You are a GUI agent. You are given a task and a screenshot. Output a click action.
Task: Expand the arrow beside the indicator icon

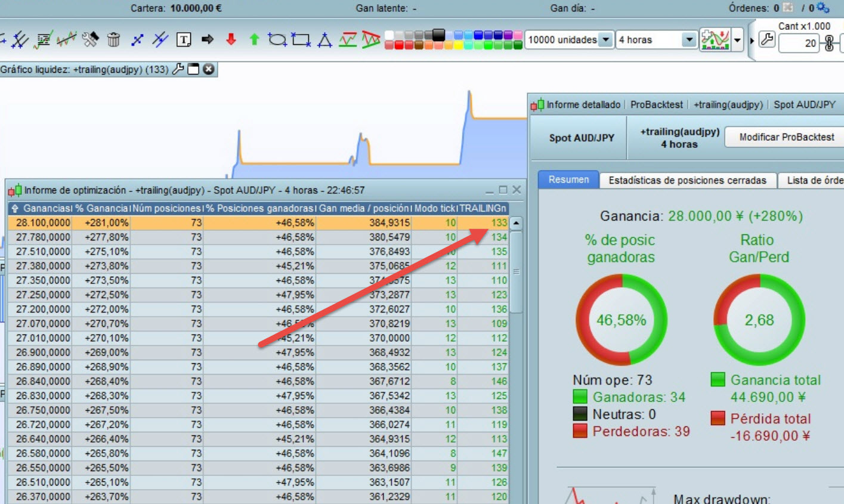click(738, 40)
